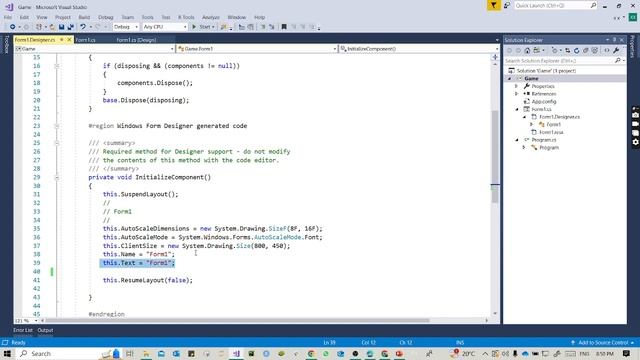640x360 pixels.
Task: Toggle pin on Form1.Designer.cs tab
Action: tap(62, 40)
